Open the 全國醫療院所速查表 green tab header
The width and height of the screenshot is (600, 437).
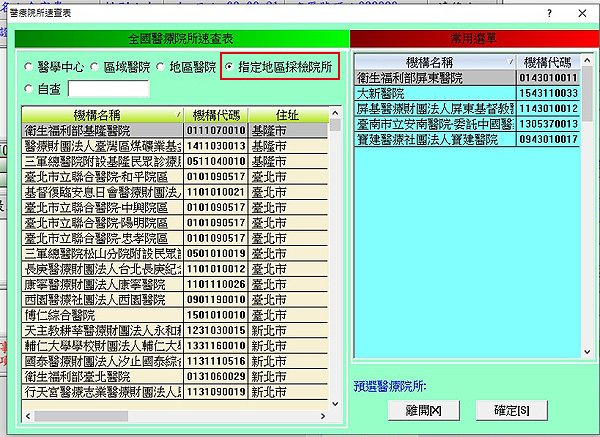(x=179, y=38)
